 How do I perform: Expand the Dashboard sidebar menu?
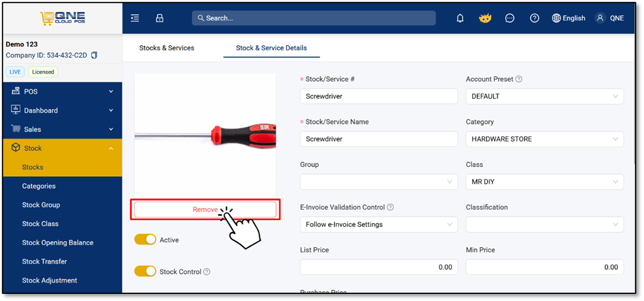[111, 110]
